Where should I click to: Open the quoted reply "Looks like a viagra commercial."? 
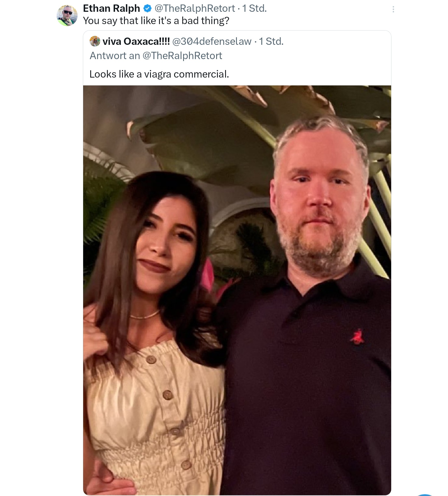(159, 74)
